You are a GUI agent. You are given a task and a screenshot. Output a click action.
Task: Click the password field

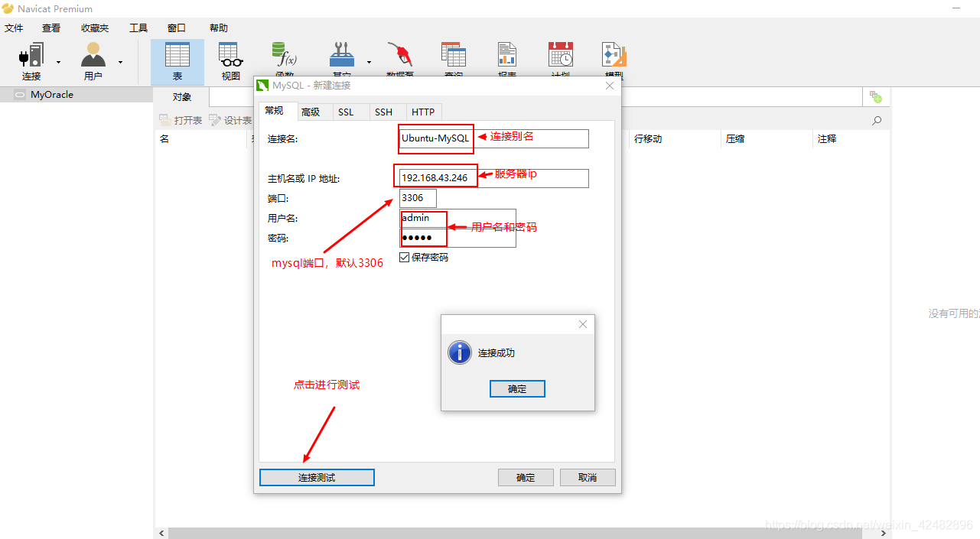click(x=457, y=238)
